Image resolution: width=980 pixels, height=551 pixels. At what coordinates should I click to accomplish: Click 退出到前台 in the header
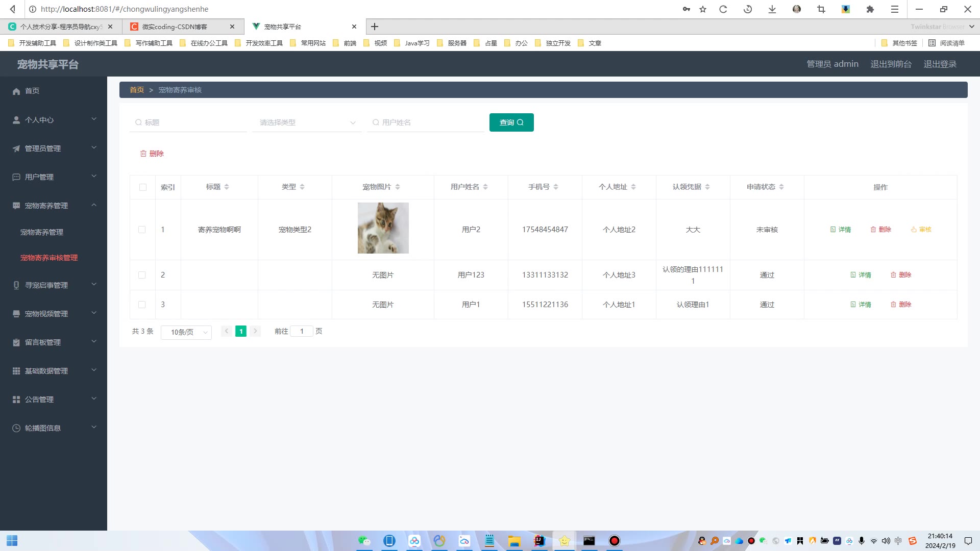click(x=891, y=64)
